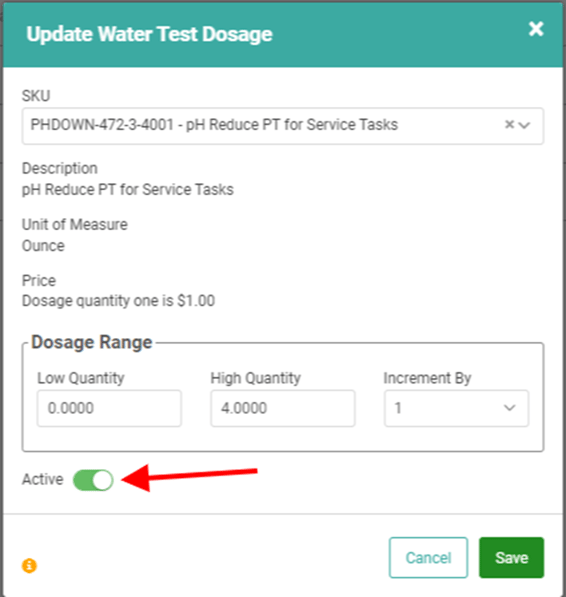Open the Increment By dropdown arrow

[509, 408]
